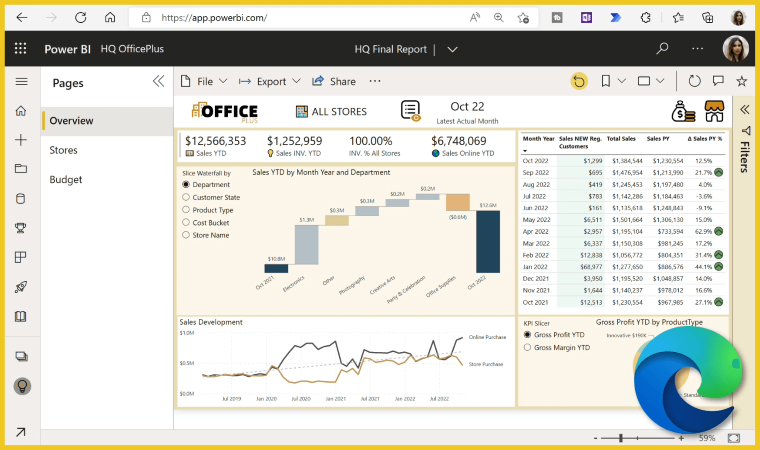Expand the HQ Final Report title chevron
Screen dimensions: 760x450
click(x=453, y=49)
